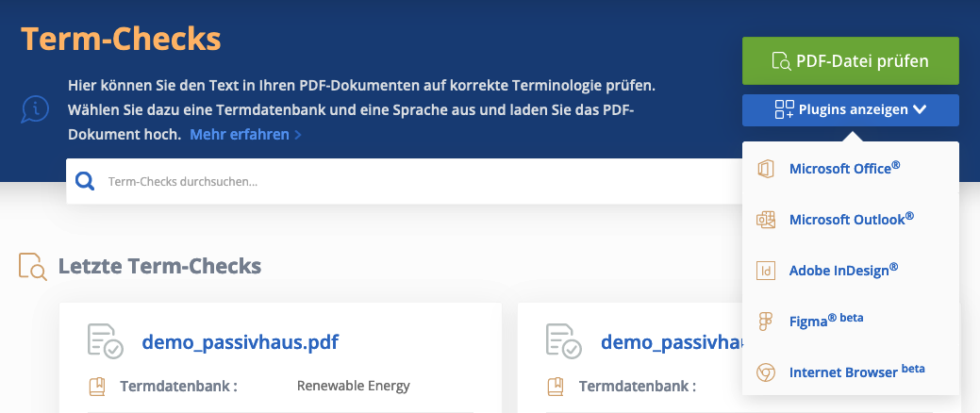Screen dimensions: 980x413
Task: Click the Figma logo icon
Action: click(x=766, y=322)
